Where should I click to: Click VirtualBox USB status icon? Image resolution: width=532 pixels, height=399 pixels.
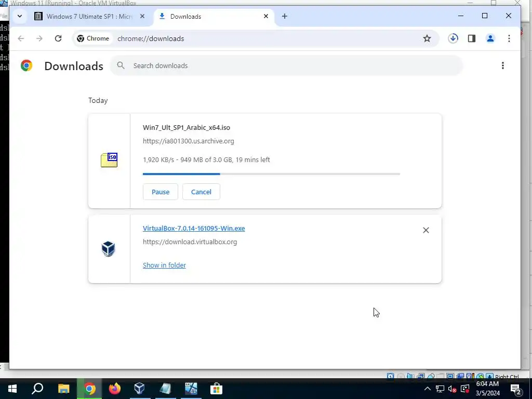click(431, 376)
